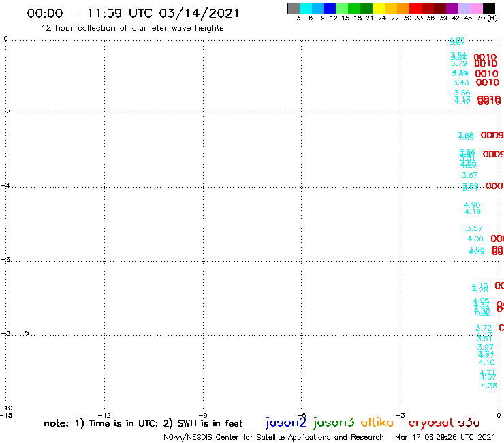
Task: Click the legend label "24"
Action: click(x=382, y=18)
